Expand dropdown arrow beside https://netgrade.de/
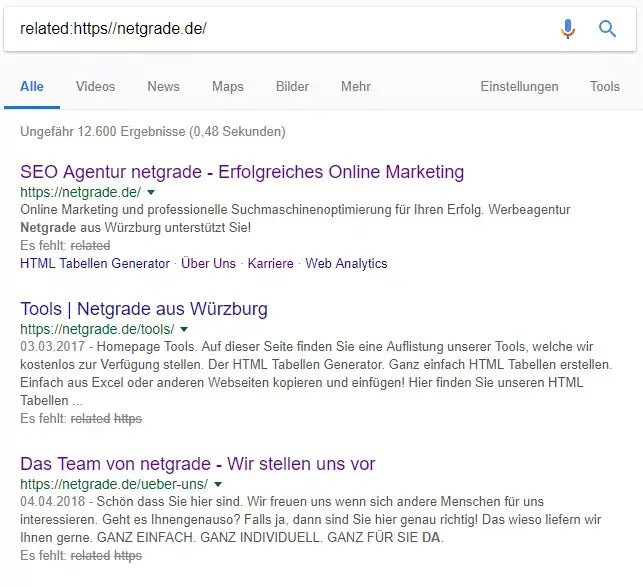This screenshot has height=587, width=643. coord(151,191)
